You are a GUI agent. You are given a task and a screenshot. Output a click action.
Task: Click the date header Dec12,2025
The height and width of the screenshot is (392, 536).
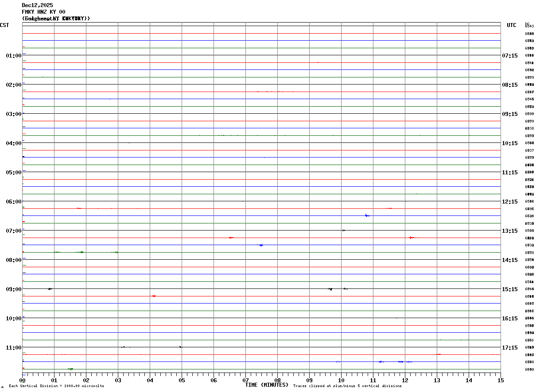pos(37,5)
